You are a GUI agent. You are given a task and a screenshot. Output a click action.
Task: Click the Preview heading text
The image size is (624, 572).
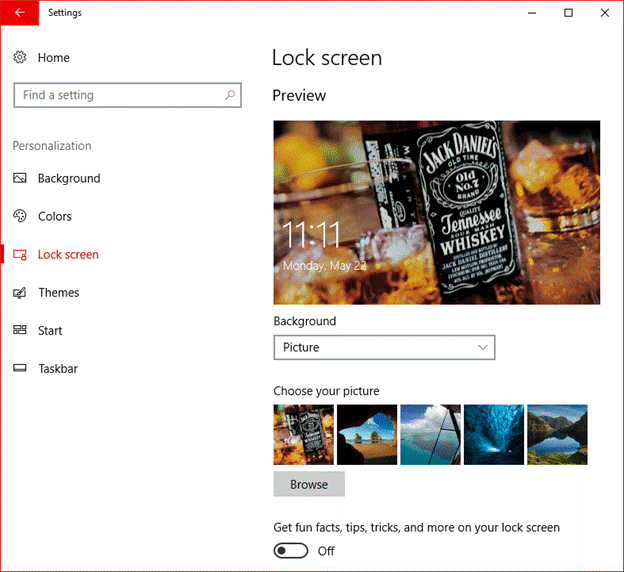299,96
